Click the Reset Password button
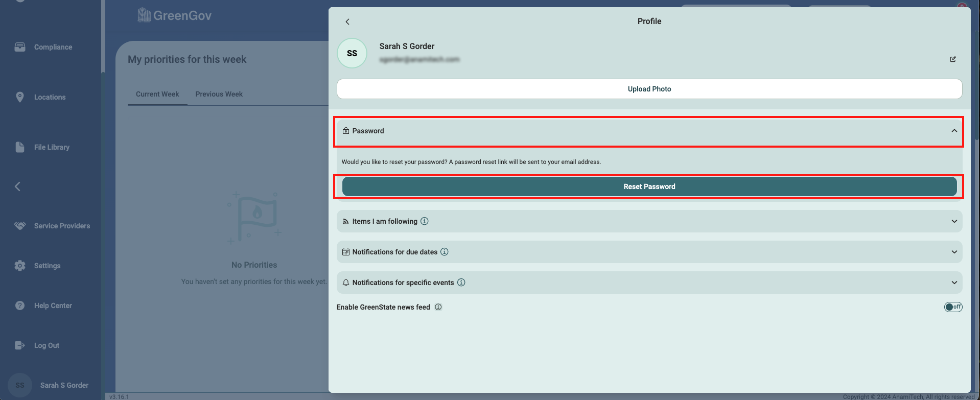 tap(649, 186)
